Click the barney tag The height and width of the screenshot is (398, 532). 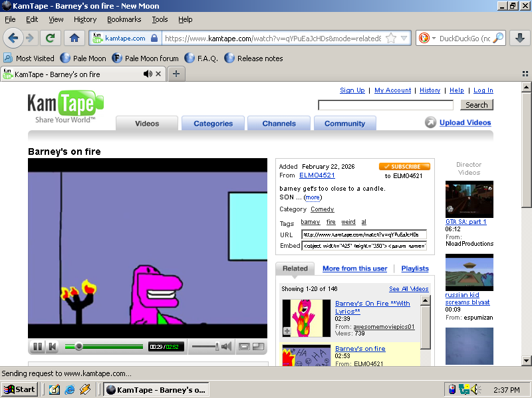310,222
